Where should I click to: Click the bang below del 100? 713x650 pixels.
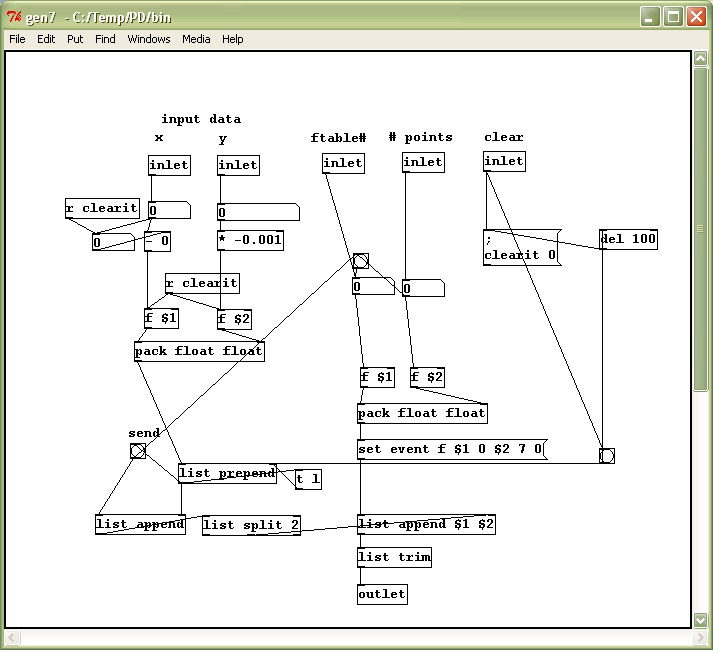pos(607,455)
